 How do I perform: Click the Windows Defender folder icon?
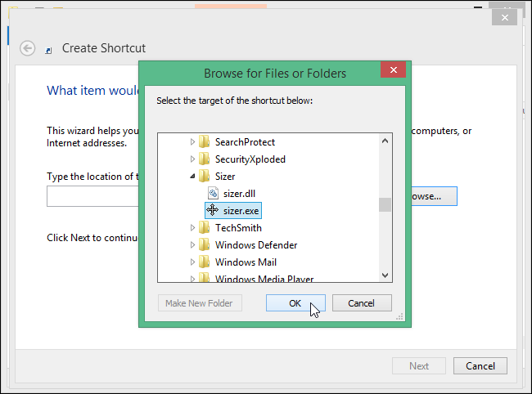coord(205,245)
